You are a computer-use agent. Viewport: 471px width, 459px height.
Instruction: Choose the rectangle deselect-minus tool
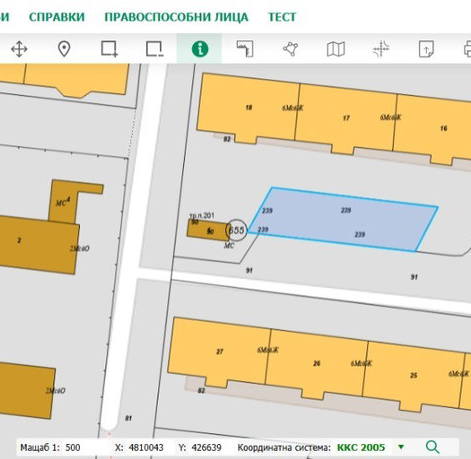(155, 49)
